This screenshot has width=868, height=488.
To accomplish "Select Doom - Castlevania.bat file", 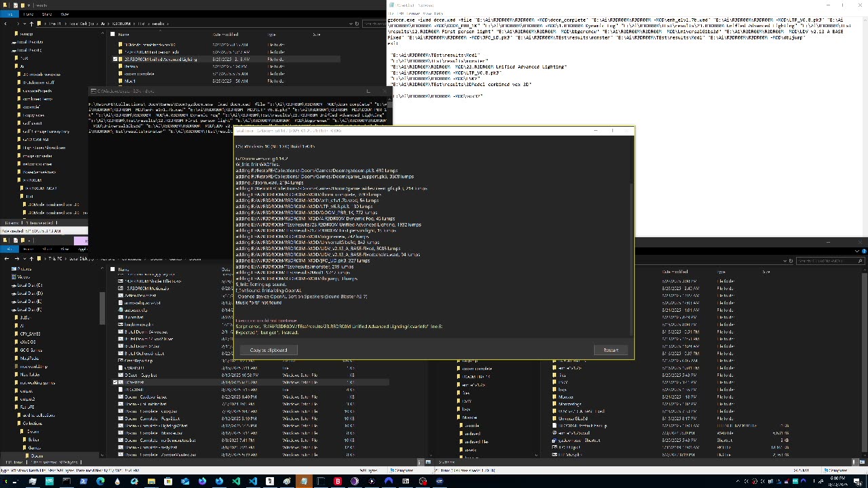I will coord(146,396).
